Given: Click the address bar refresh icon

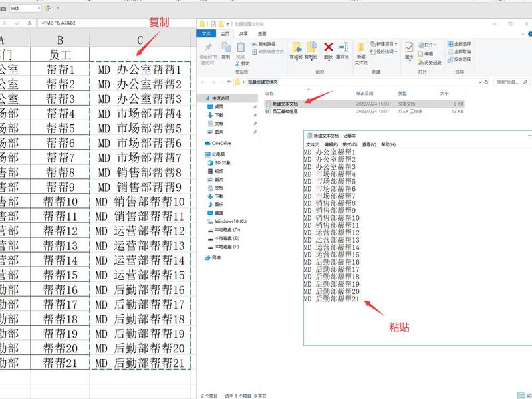Looking at the screenshot, I should 486,82.
